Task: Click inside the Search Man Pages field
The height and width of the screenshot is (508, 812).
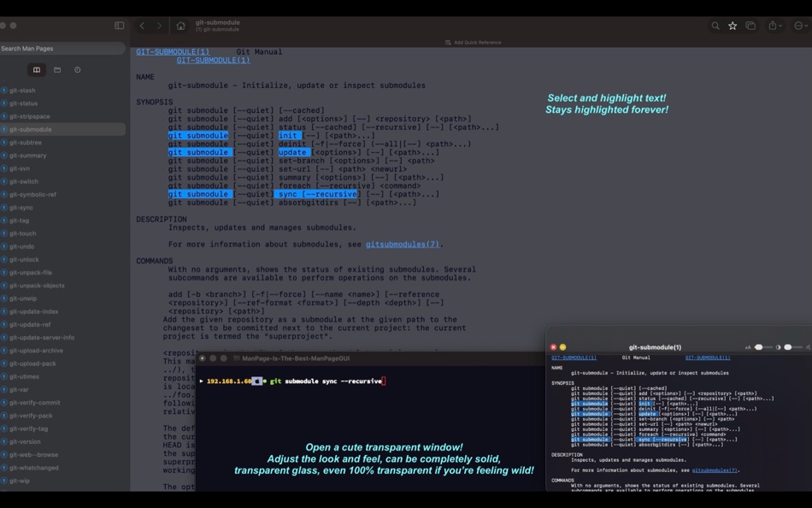Action: point(60,49)
